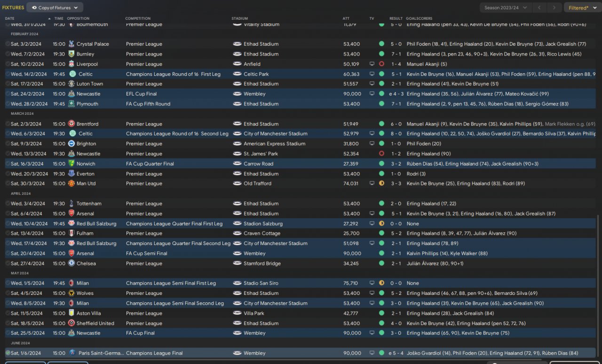Sort by the Result column header
The width and height of the screenshot is (602, 364).
tap(396, 18)
